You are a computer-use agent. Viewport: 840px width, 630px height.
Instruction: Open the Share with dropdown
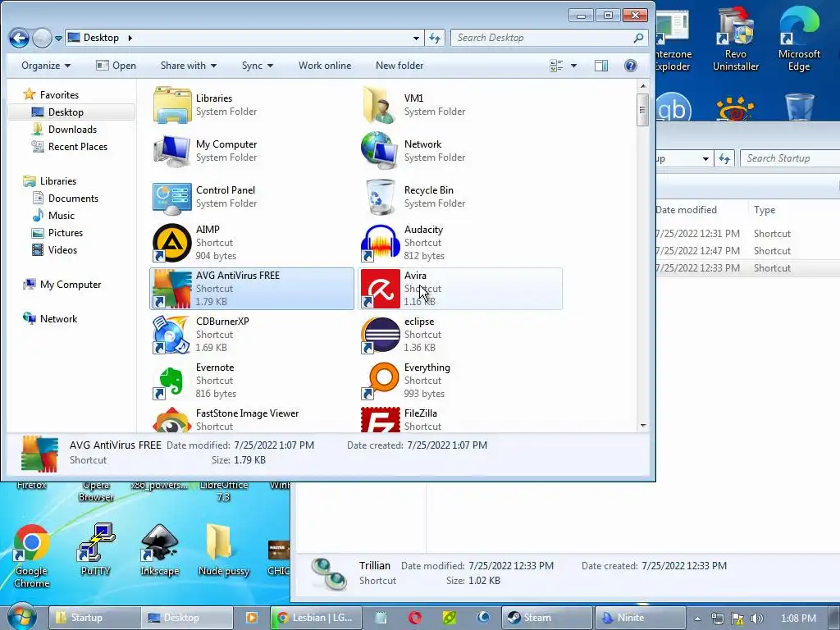tap(189, 66)
